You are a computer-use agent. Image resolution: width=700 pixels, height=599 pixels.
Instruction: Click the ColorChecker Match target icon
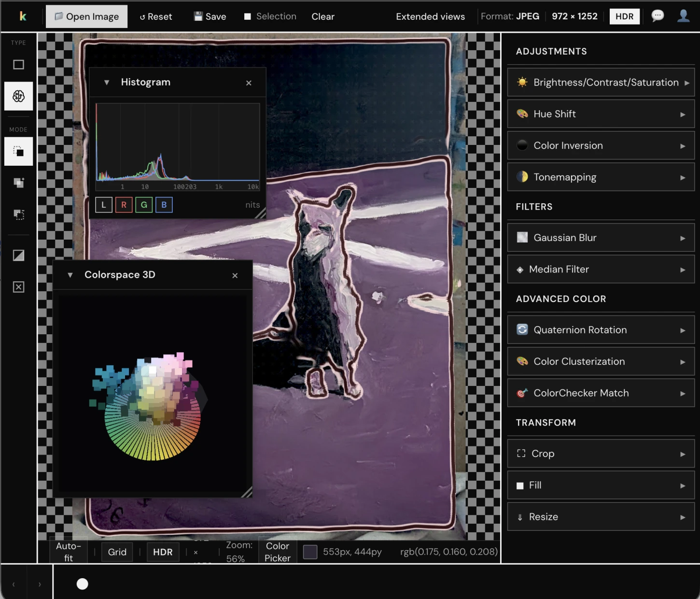coord(522,393)
